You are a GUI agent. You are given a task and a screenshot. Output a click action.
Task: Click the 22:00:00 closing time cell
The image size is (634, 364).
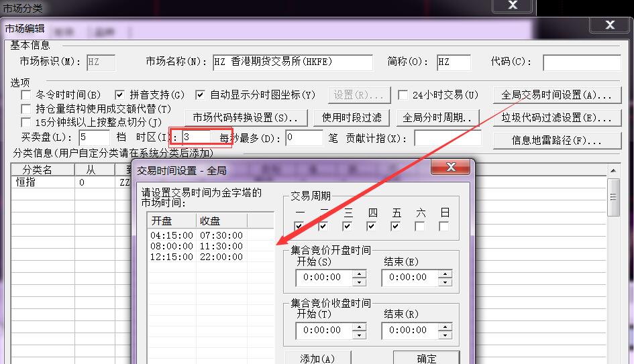pos(221,257)
